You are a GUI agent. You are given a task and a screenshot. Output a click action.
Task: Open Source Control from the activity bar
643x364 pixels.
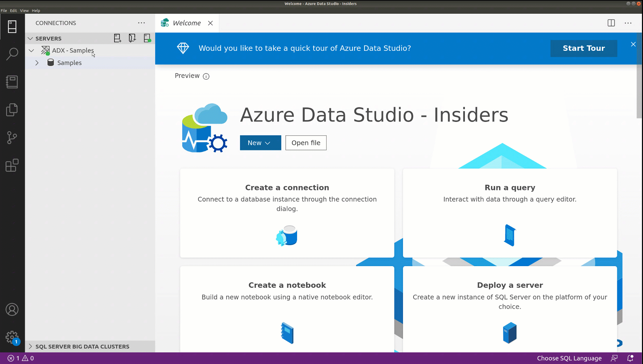pos(12,137)
